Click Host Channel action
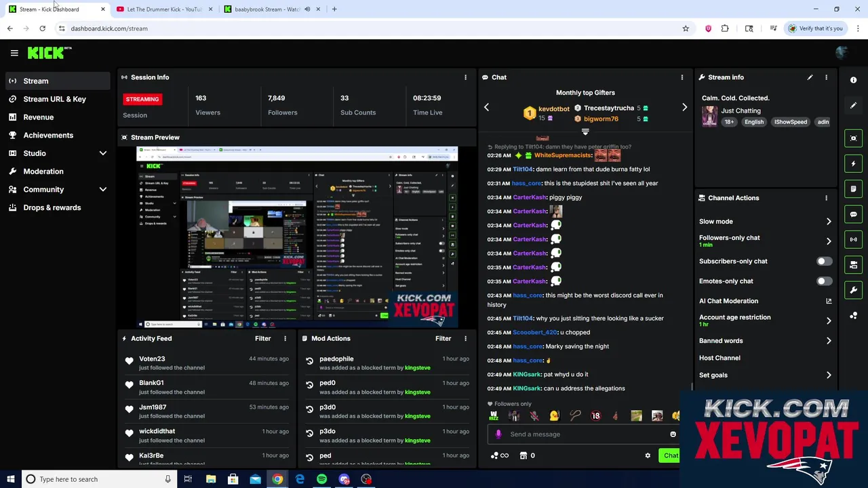 [x=719, y=358]
